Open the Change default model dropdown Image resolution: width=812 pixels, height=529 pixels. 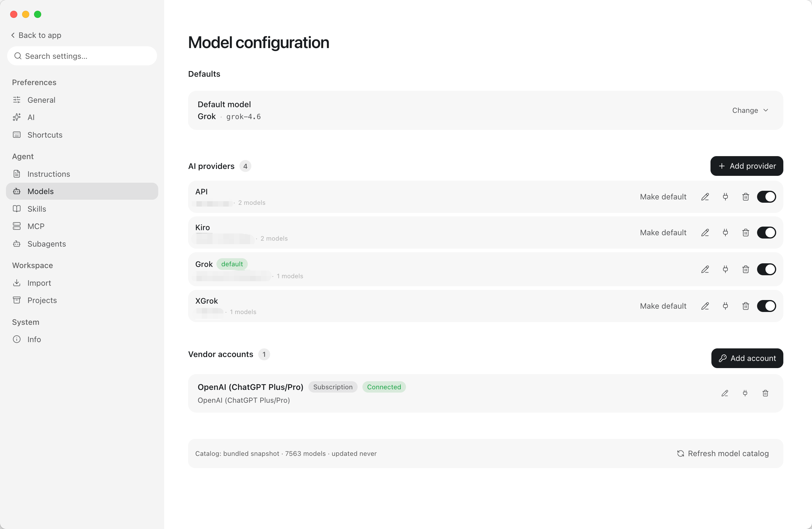coord(750,110)
